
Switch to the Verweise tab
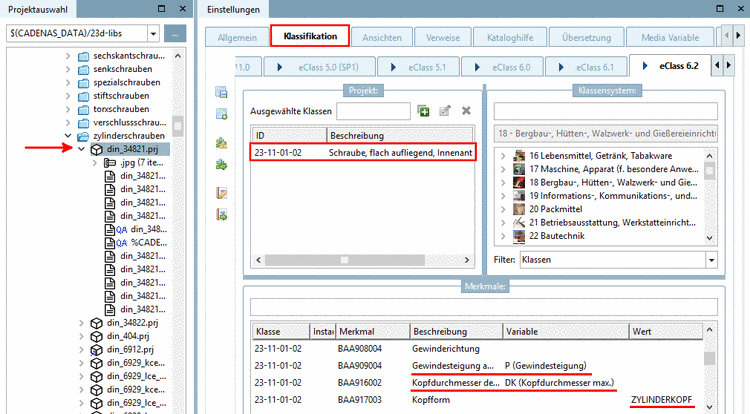(443, 38)
